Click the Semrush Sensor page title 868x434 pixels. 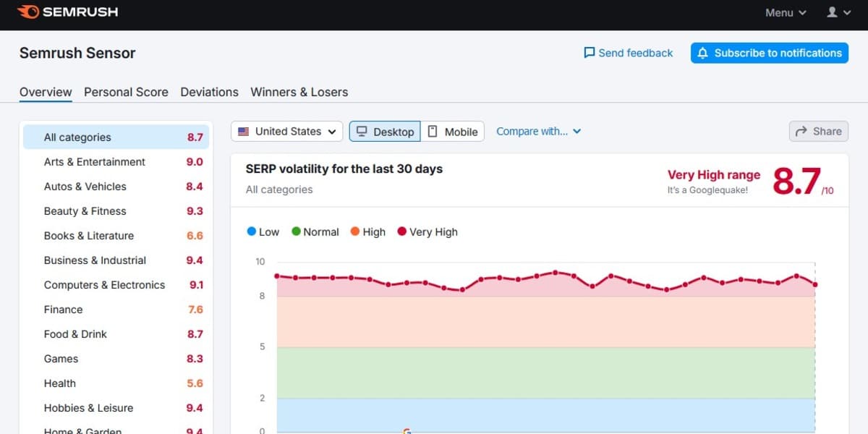77,53
